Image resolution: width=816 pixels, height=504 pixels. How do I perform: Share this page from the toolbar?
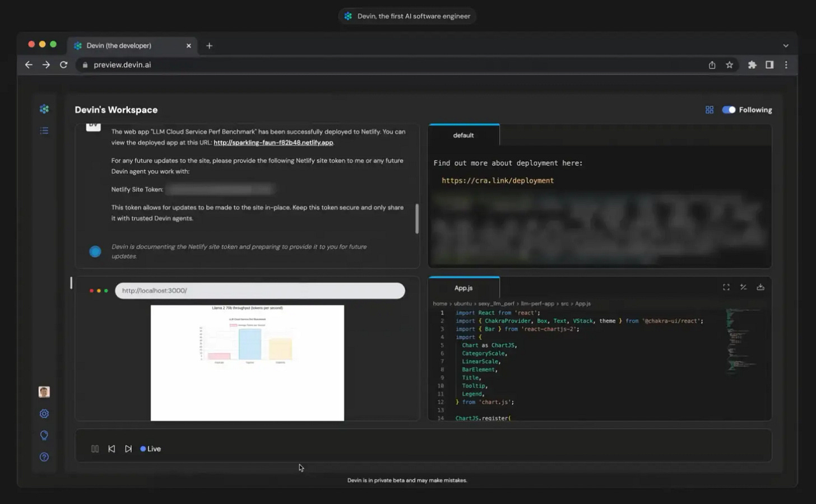pyautogui.click(x=712, y=65)
